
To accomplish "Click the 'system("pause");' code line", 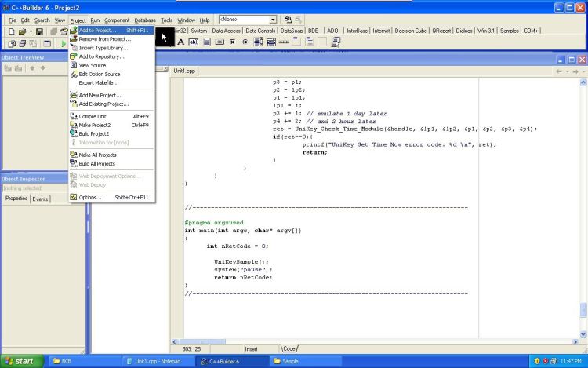I will [243, 270].
